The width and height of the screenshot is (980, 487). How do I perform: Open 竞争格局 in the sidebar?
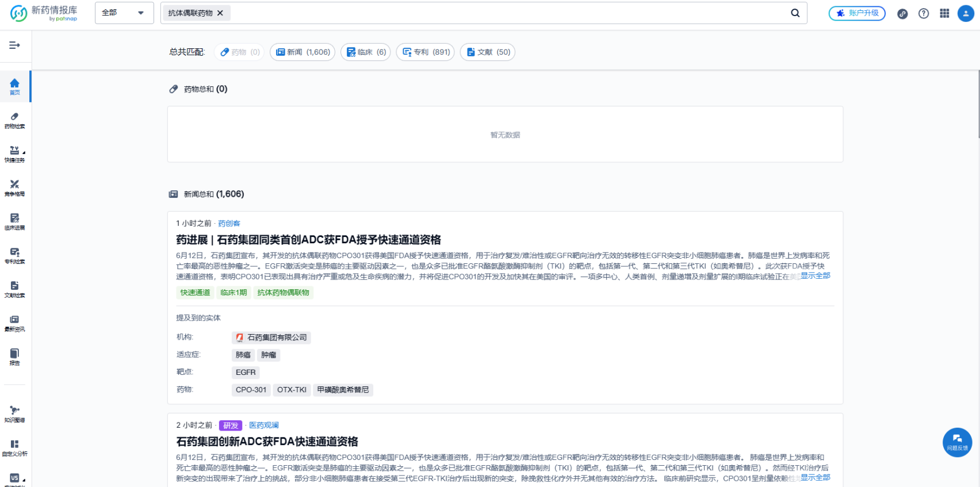[x=15, y=188]
